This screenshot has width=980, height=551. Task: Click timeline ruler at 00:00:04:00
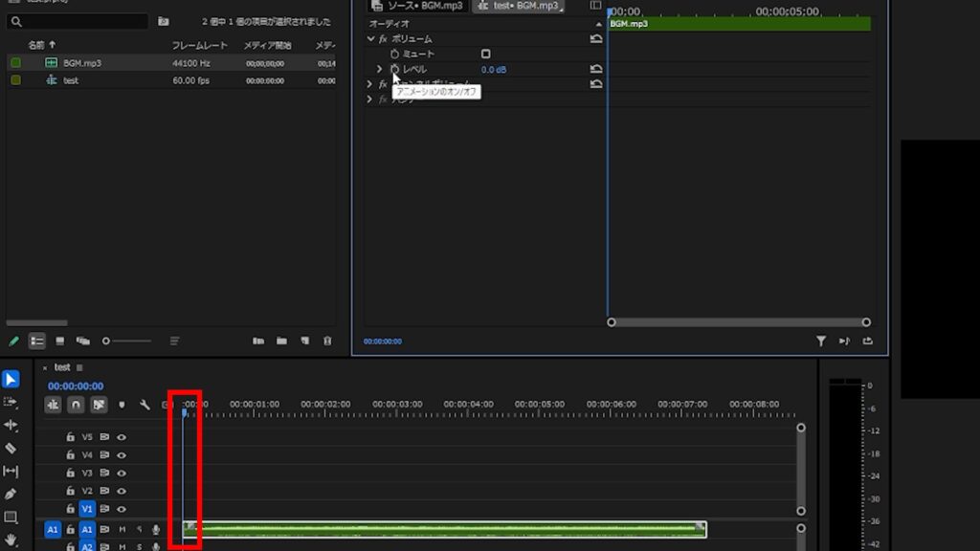coord(468,405)
